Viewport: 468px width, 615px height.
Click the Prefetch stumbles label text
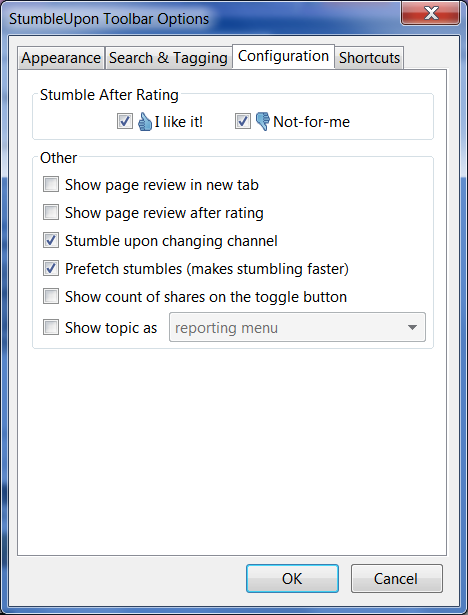point(207,269)
